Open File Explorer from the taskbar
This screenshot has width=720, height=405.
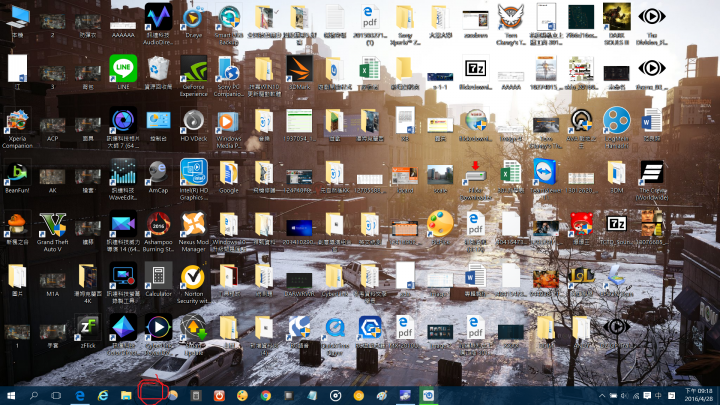pos(126,395)
